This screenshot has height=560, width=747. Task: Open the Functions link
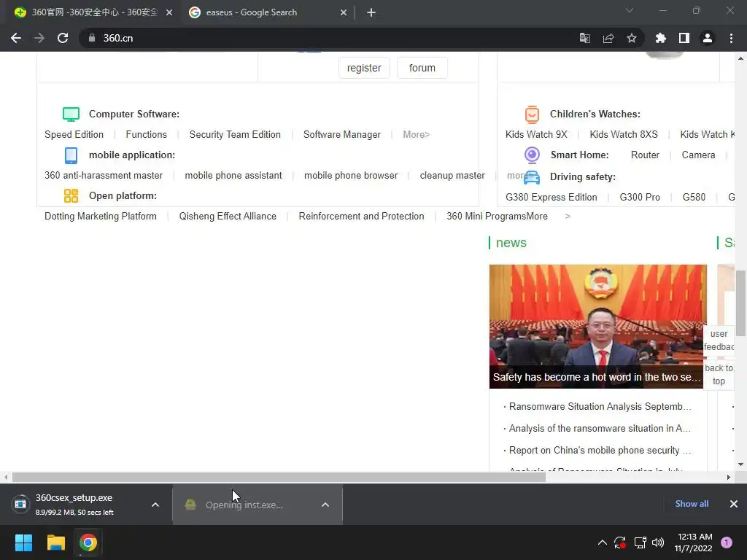pos(146,135)
